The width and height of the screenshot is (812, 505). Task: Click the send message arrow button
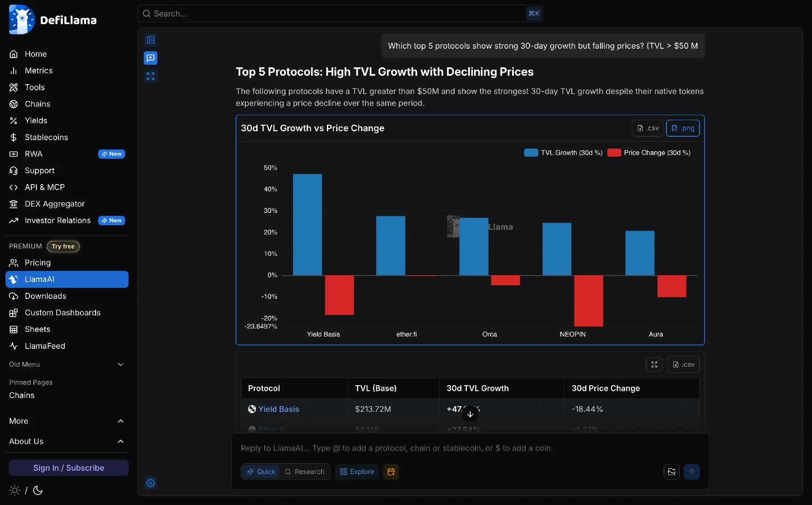692,472
